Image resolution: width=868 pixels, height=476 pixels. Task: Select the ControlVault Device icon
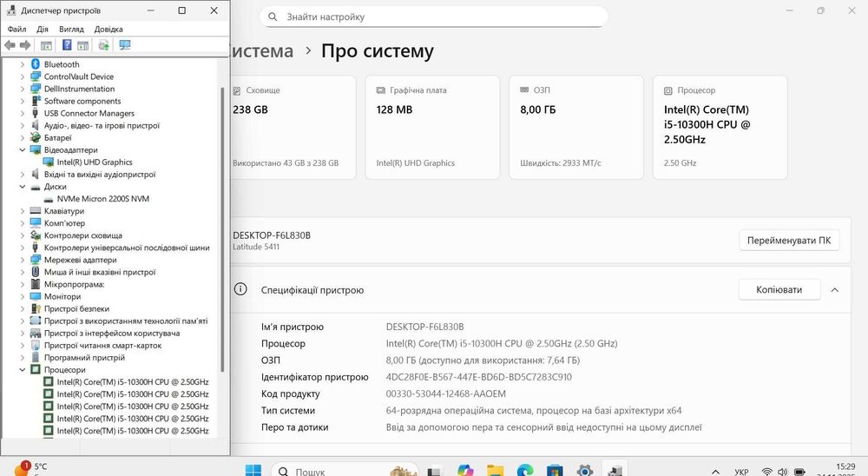[36, 76]
